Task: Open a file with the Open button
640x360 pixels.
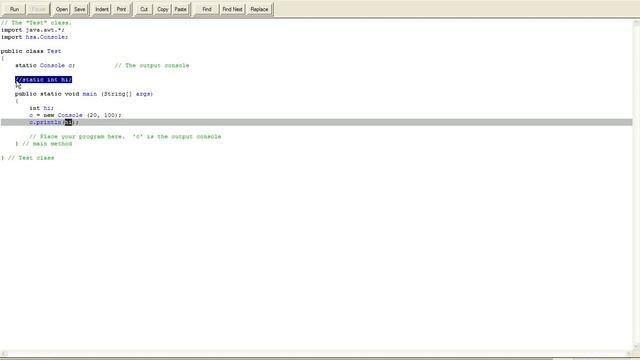Action: (62, 9)
